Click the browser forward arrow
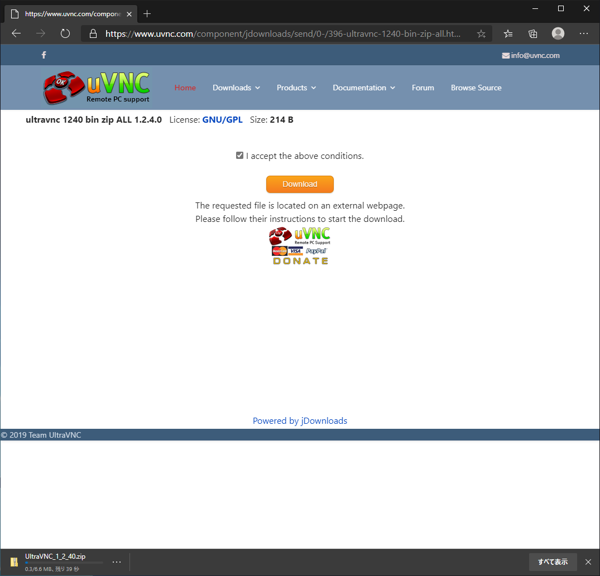600x576 pixels. tap(40, 34)
